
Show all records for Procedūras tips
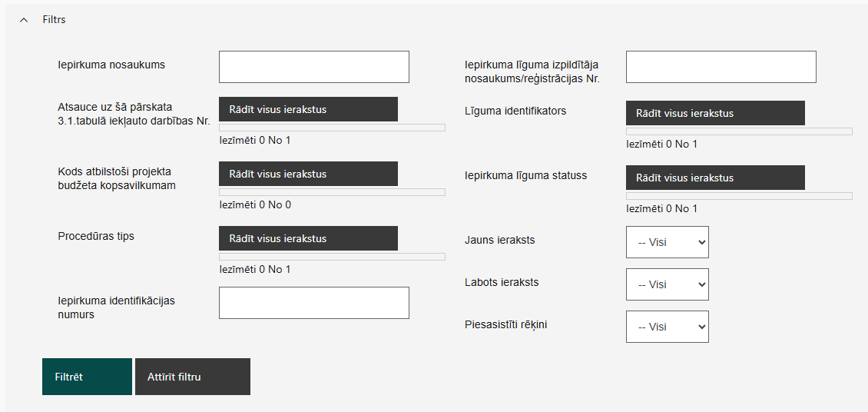pyautogui.click(x=308, y=238)
